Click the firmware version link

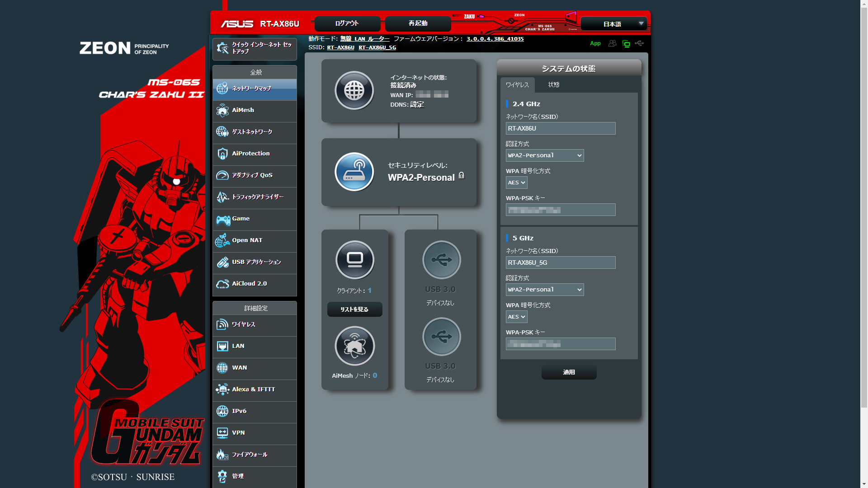click(x=495, y=39)
